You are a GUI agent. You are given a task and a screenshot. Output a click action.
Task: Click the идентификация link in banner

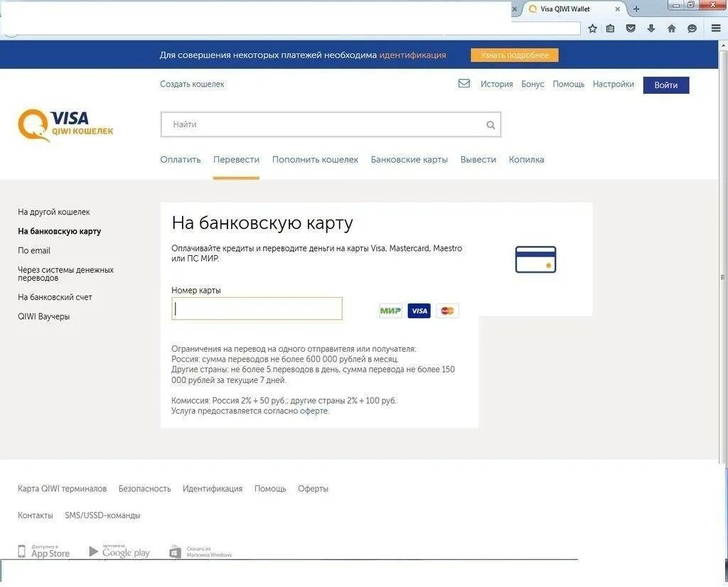tap(412, 55)
